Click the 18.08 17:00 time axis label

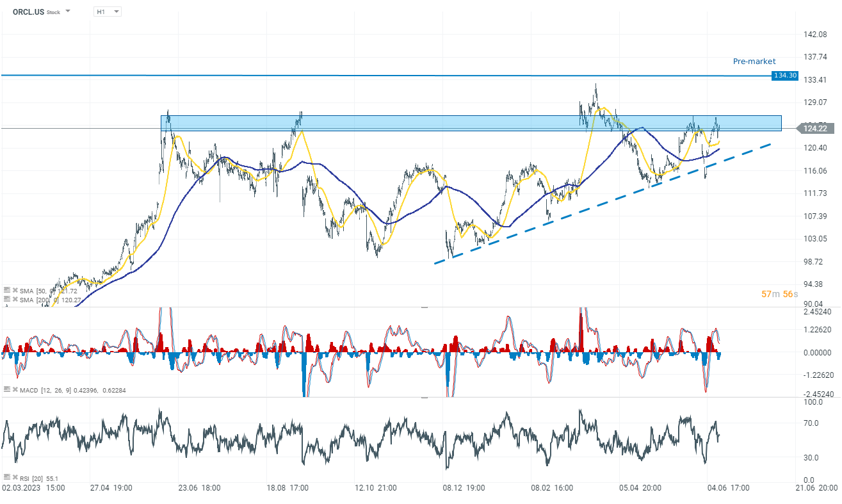(x=287, y=488)
